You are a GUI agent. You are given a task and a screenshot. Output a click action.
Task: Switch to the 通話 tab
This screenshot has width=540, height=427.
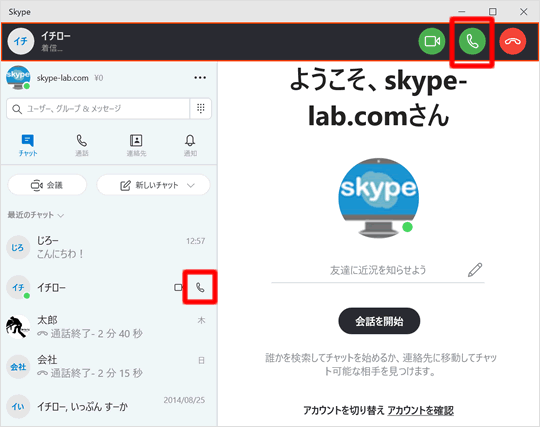click(x=82, y=146)
